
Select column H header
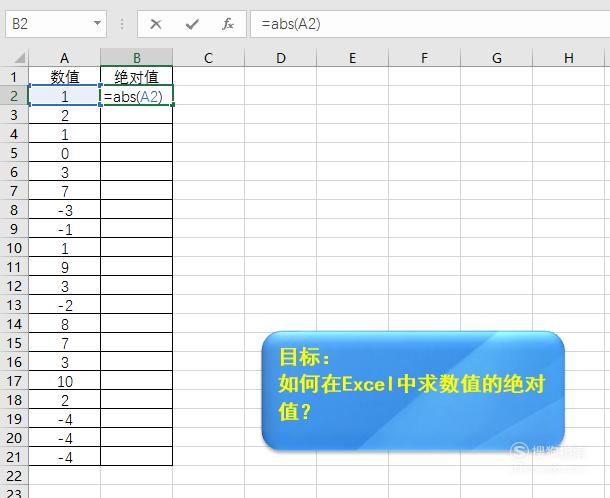tap(568, 58)
